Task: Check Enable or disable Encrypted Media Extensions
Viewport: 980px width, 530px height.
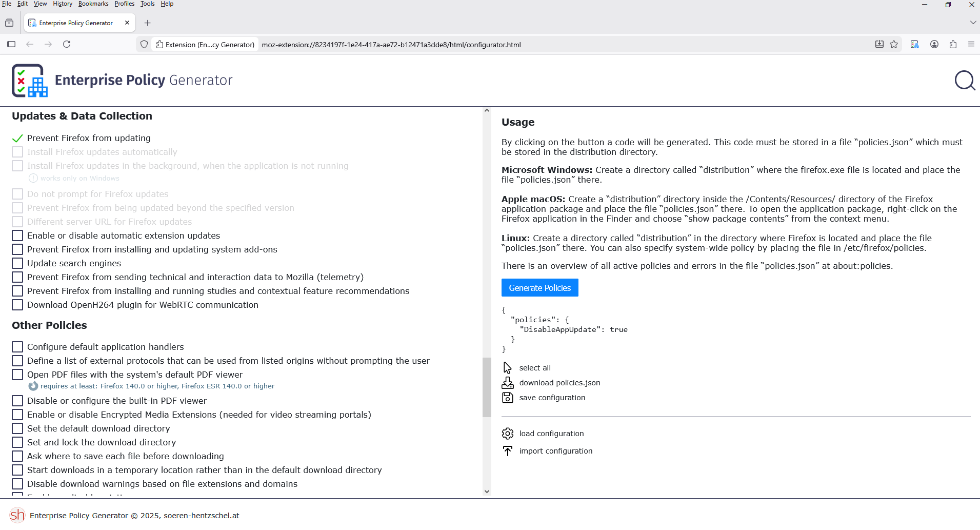Action: 17,415
